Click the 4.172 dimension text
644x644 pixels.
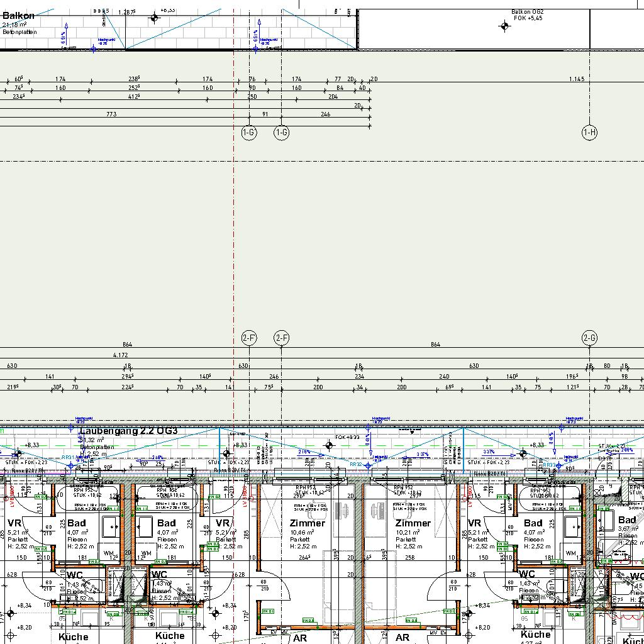pos(120,355)
